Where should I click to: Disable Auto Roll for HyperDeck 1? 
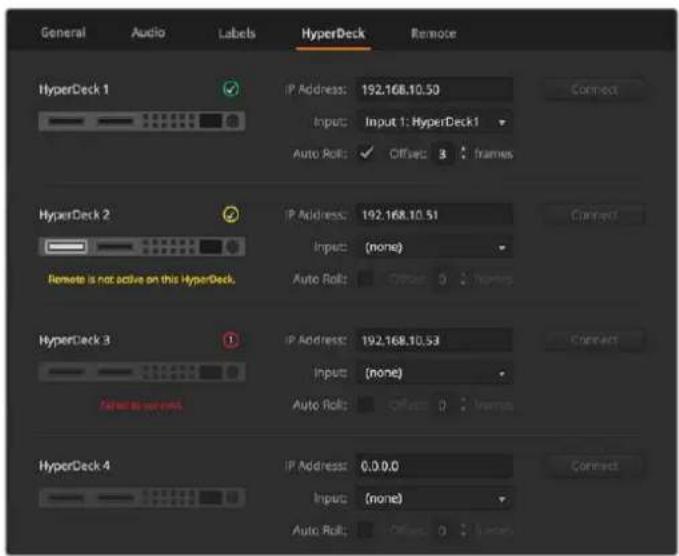click(x=366, y=153)
